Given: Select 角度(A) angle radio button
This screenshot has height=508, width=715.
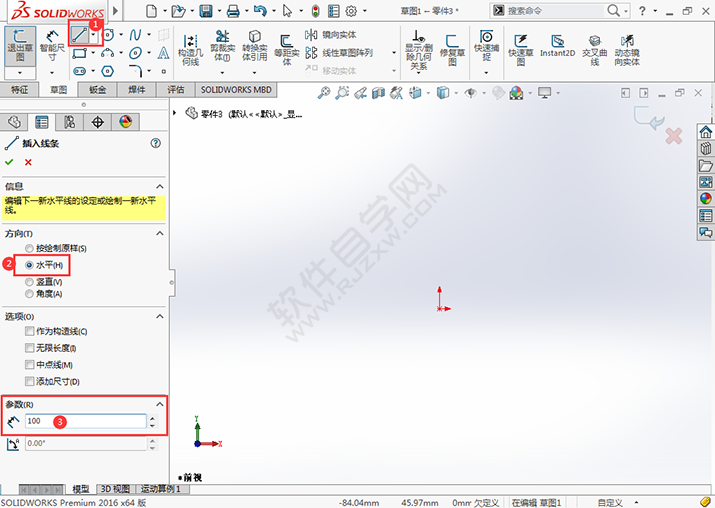Looking at the screenshot, I should (x=29, y=294).
